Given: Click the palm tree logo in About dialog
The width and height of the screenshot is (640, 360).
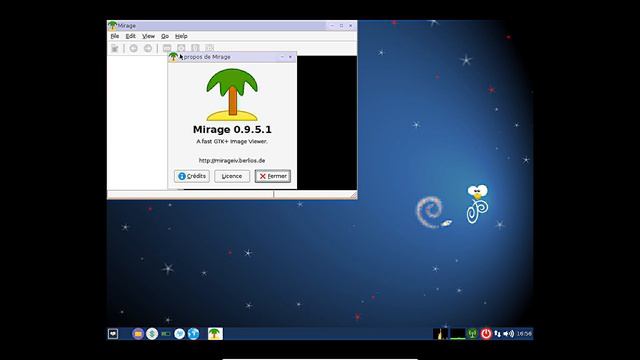Looking at the screenshot, I should 232,95.
